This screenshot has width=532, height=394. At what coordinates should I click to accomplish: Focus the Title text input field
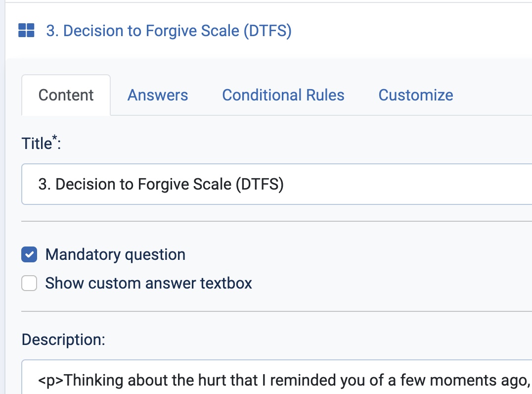click(277, 185)
